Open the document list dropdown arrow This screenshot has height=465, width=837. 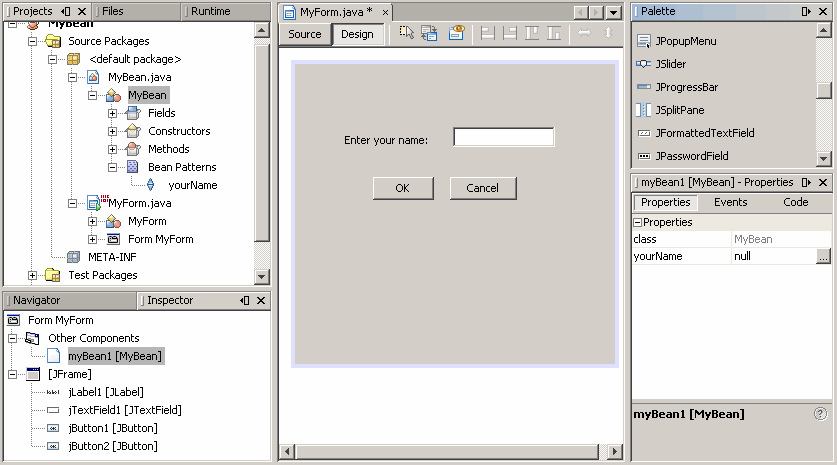pos(610,12)
